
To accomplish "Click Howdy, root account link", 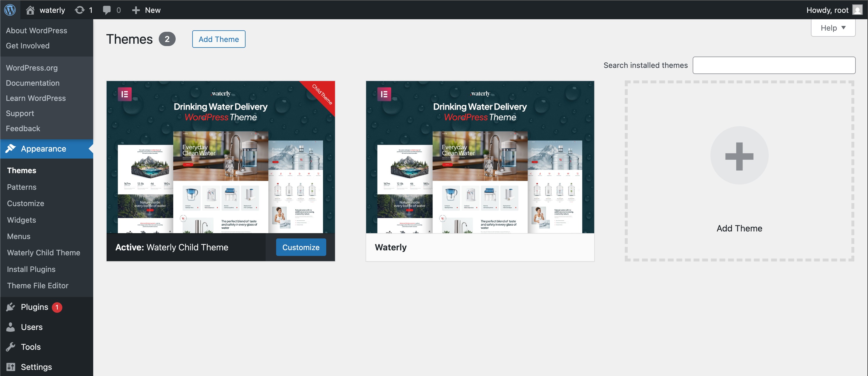I will [827, 10].
